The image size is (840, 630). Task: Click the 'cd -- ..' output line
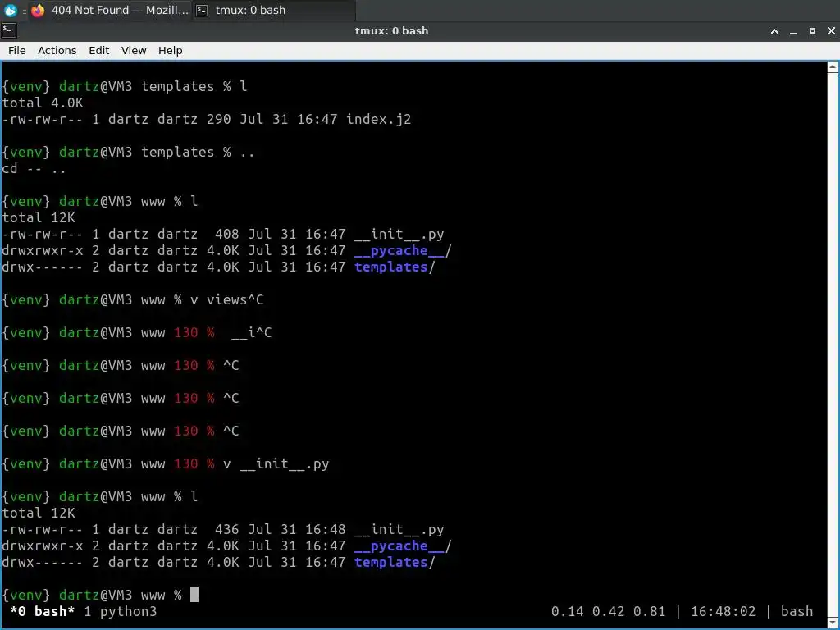tap(34, 168)
